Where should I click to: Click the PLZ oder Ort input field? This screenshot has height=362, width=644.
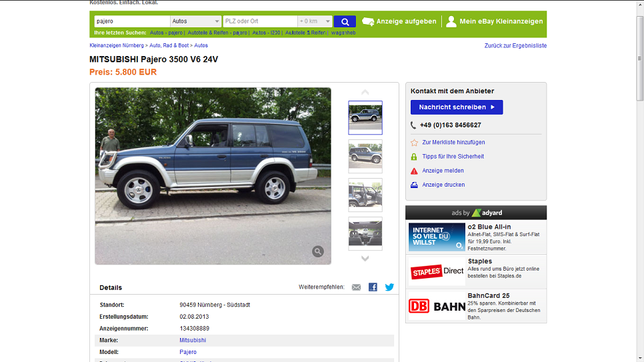(x=260, y=21)
